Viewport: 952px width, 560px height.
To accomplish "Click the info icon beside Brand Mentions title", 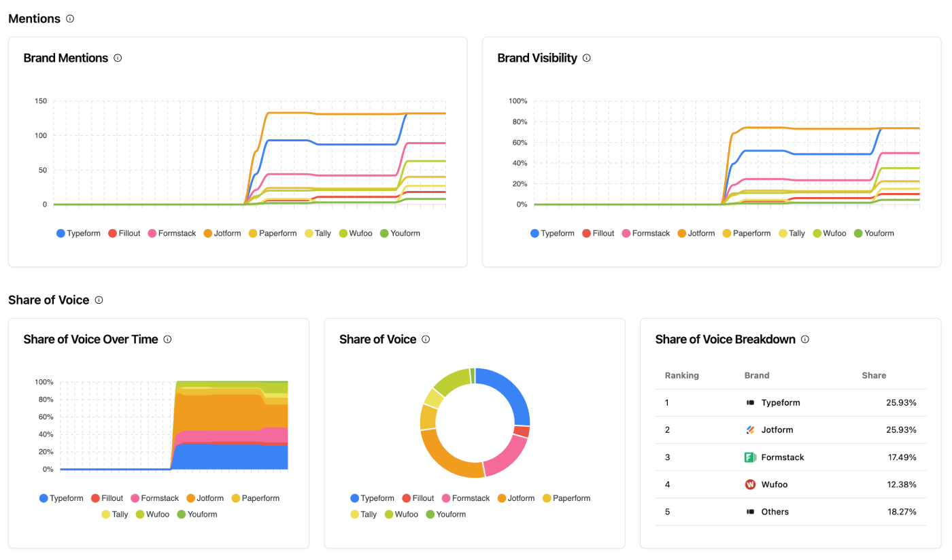I will [x=118, y=58].
